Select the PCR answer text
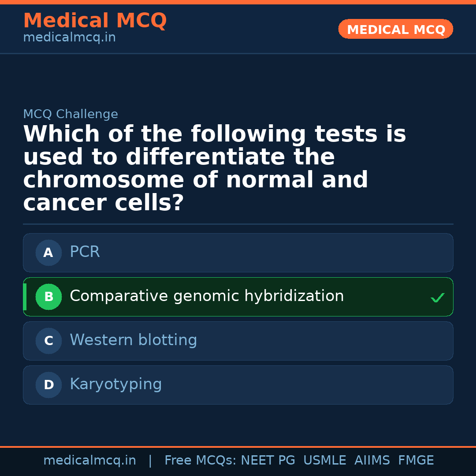Screen dimensions: 476x476 coord(85,252)
